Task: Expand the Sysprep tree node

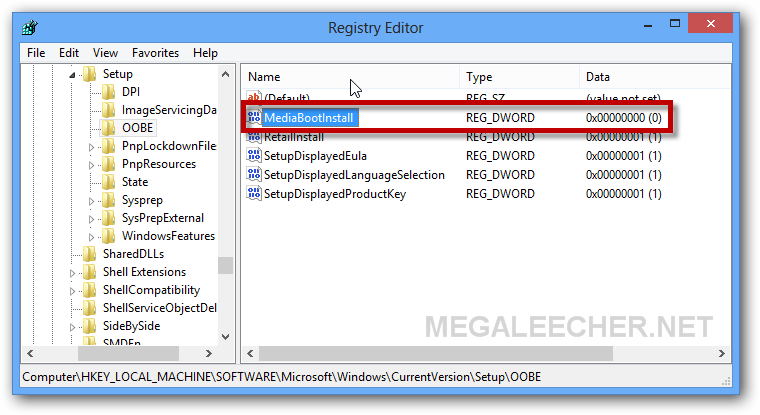Action: tap(92, 201)
